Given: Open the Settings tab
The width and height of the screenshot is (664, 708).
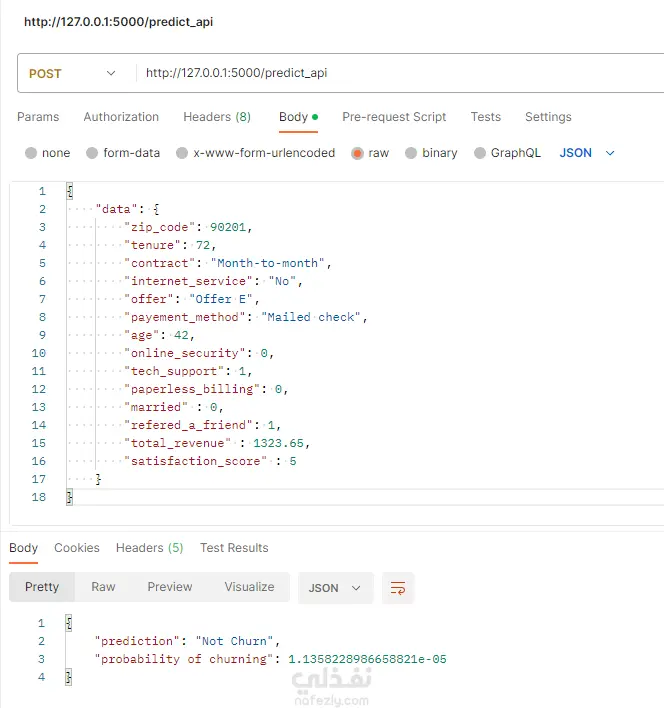Looking at the screenshot, I should (548, 117).
